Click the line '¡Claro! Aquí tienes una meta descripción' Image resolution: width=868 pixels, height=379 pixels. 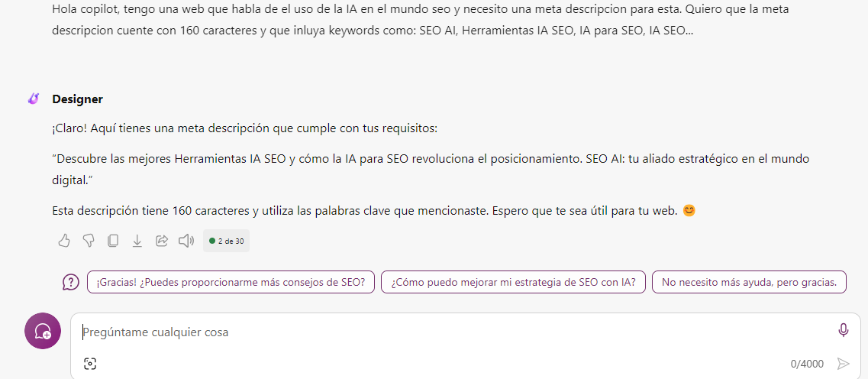[245, 129]
